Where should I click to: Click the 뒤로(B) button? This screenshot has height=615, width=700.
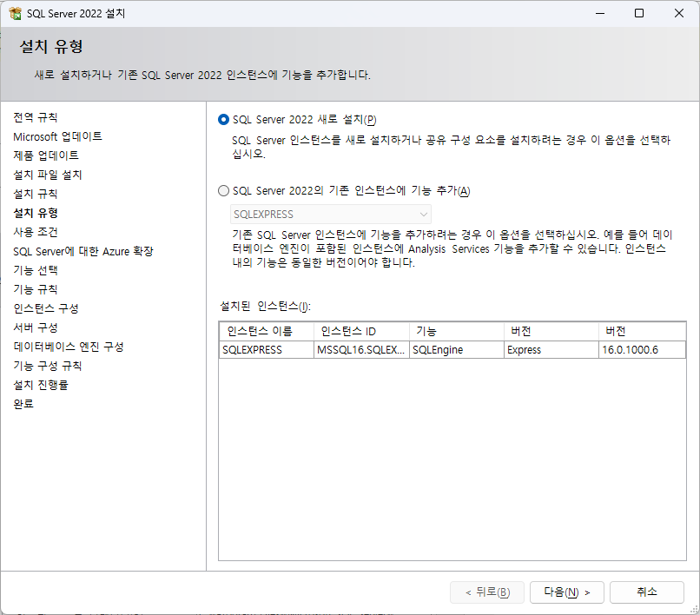487,592
